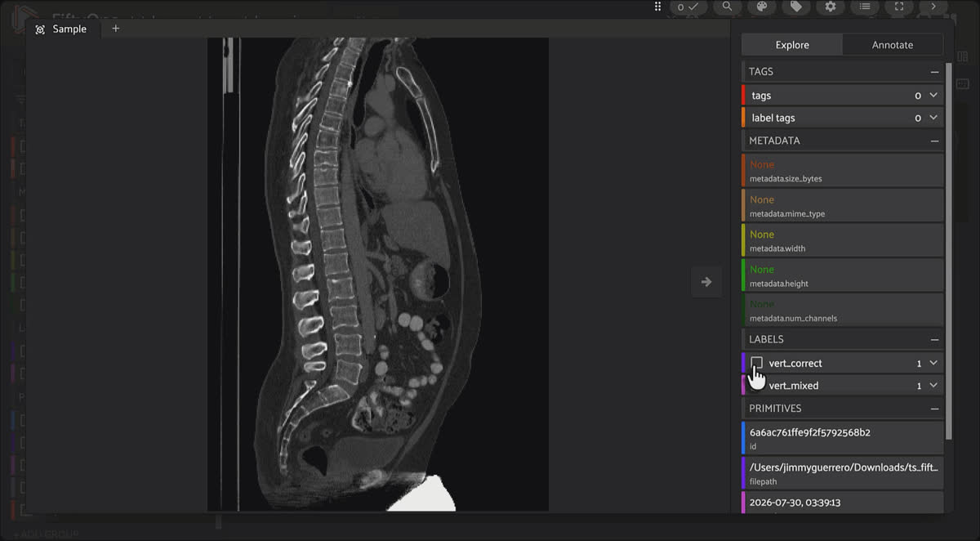Click the id value 6a6ac761ffe9f2f5792568b2

810,432
